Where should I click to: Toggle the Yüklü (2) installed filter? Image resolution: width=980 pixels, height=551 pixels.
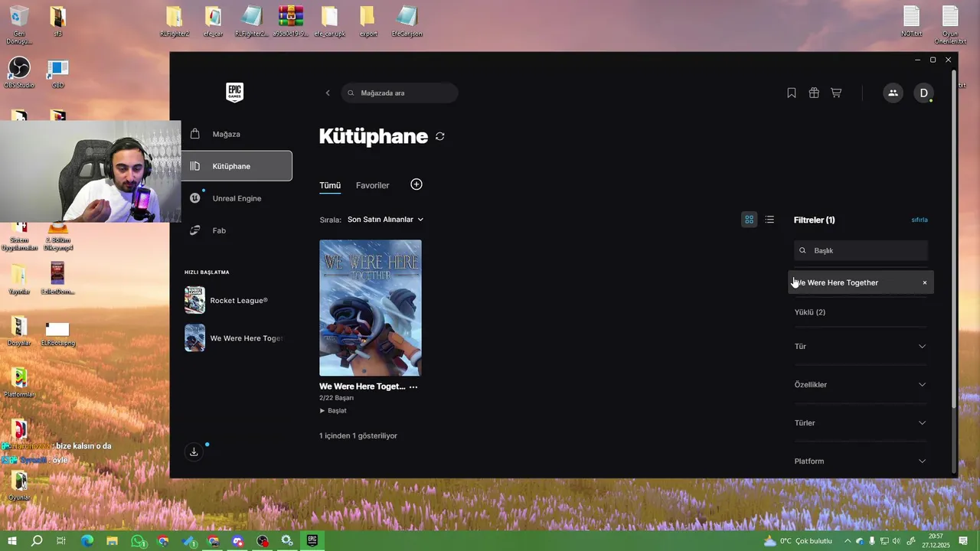coord(810,312)
